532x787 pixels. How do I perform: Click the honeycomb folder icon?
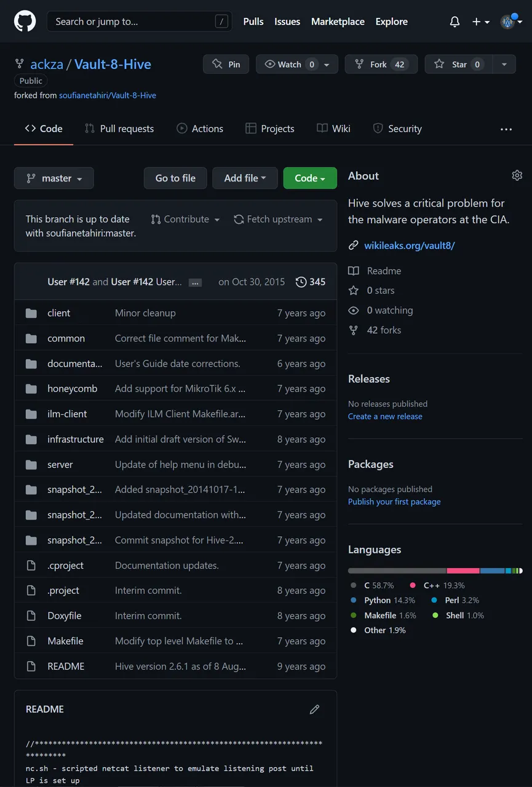[x=31, y=389]
